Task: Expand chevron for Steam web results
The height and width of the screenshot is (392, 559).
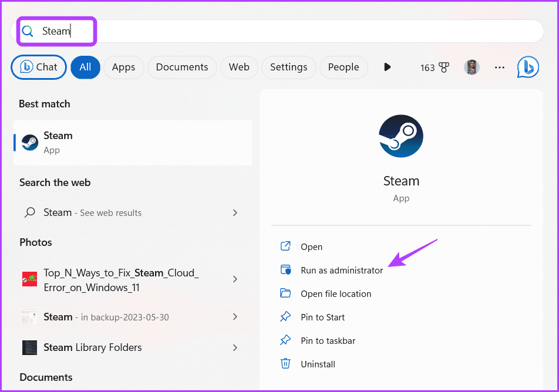Action: (235, 213)
